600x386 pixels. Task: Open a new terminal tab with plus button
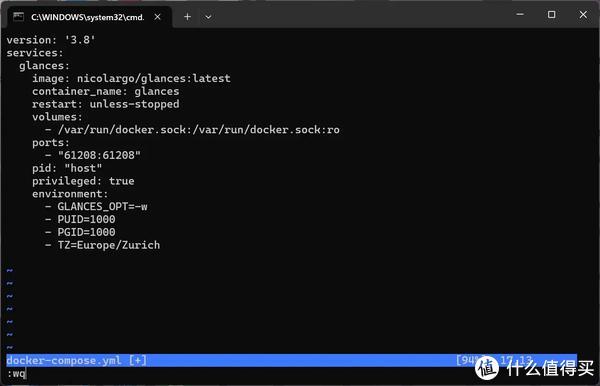(187, 17)
